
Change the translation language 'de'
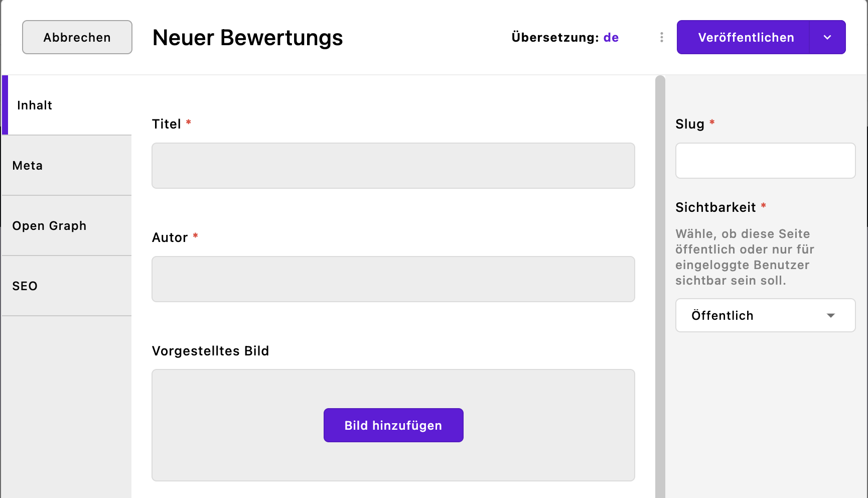611,37
